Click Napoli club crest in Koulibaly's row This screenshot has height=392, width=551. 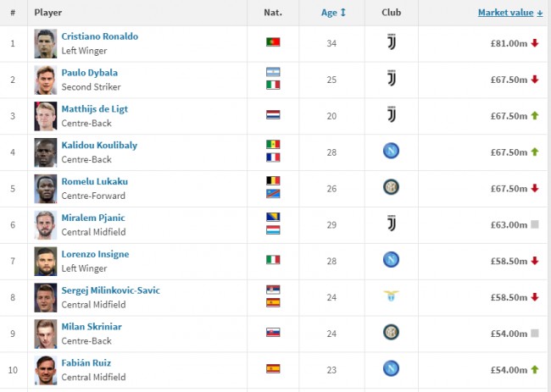coord(391,152)
